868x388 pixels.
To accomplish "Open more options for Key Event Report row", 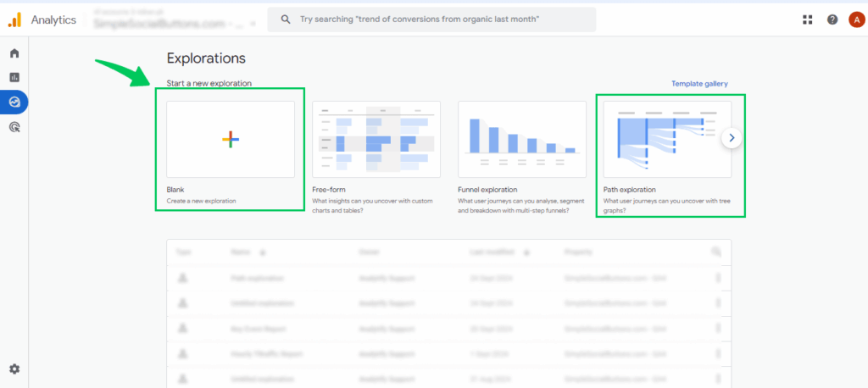I will [719, 329].
